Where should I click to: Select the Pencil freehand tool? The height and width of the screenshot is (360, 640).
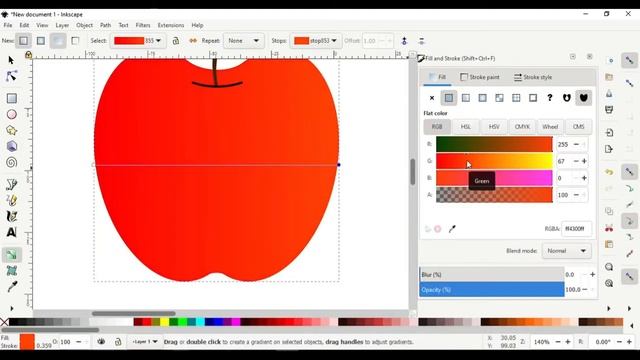[x=11, y=200]
